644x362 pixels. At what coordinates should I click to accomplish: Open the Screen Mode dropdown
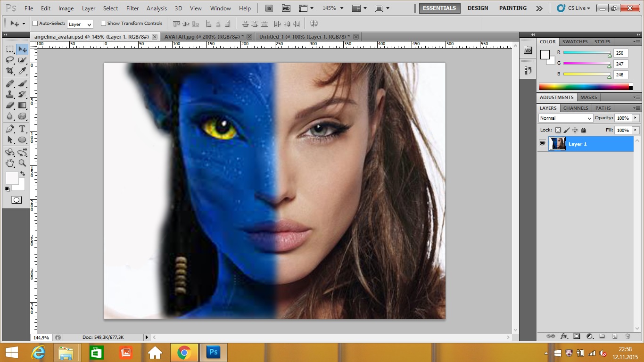click(x=382, y=8)
